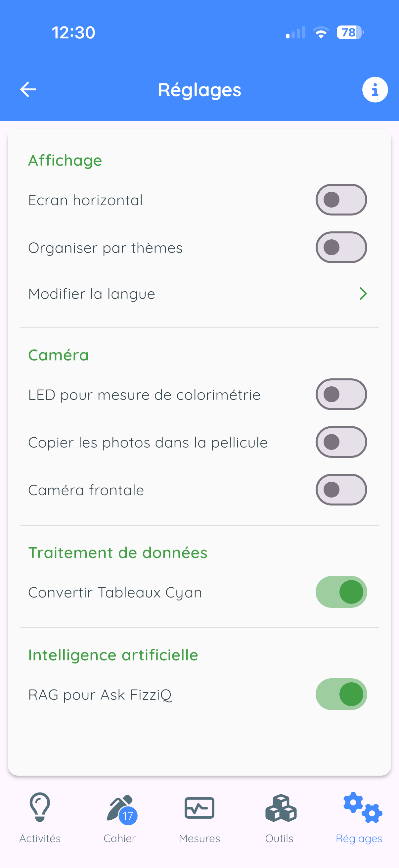Turn on Organiser par thèmes
This screenshot has width=399, height=868.
tap(341, 247)
